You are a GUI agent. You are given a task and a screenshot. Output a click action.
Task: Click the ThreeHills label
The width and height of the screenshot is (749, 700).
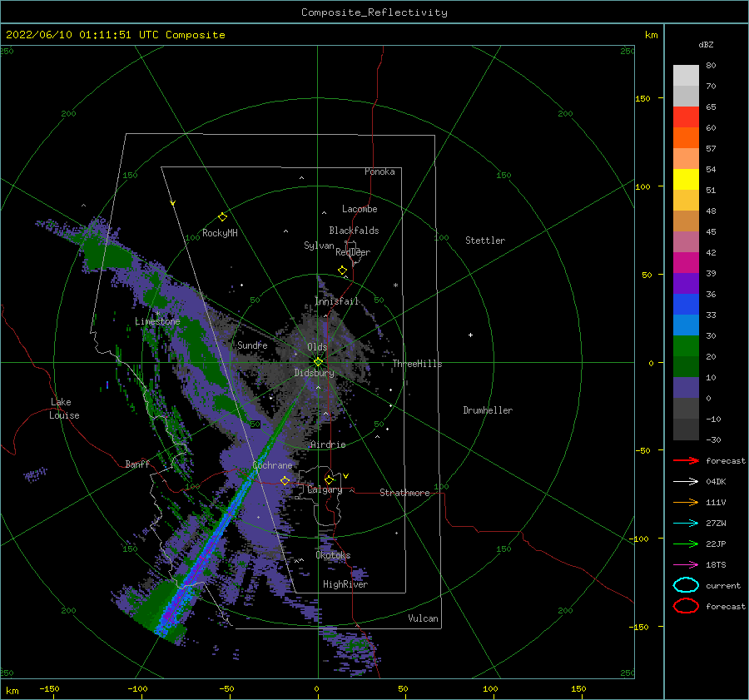(418, 364)
